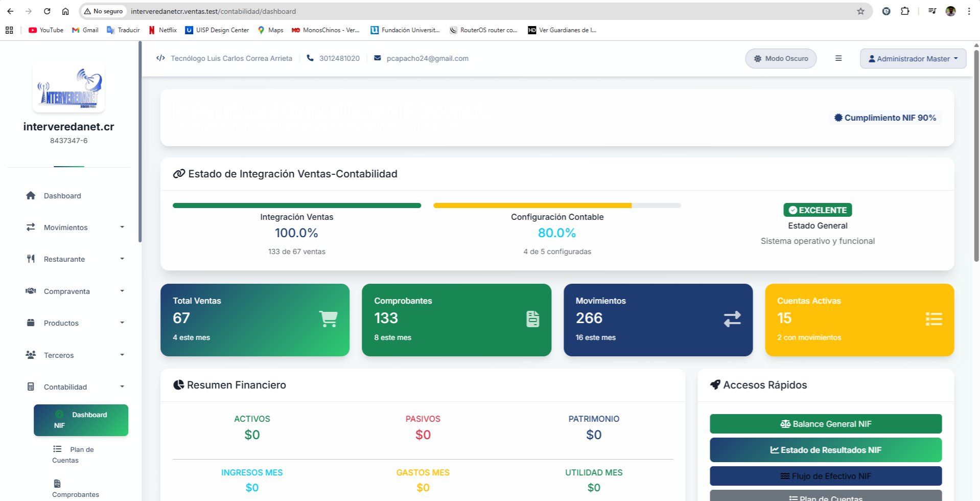
Task: Bookmark this page with the star icon
Action: (x=860, y=11)
